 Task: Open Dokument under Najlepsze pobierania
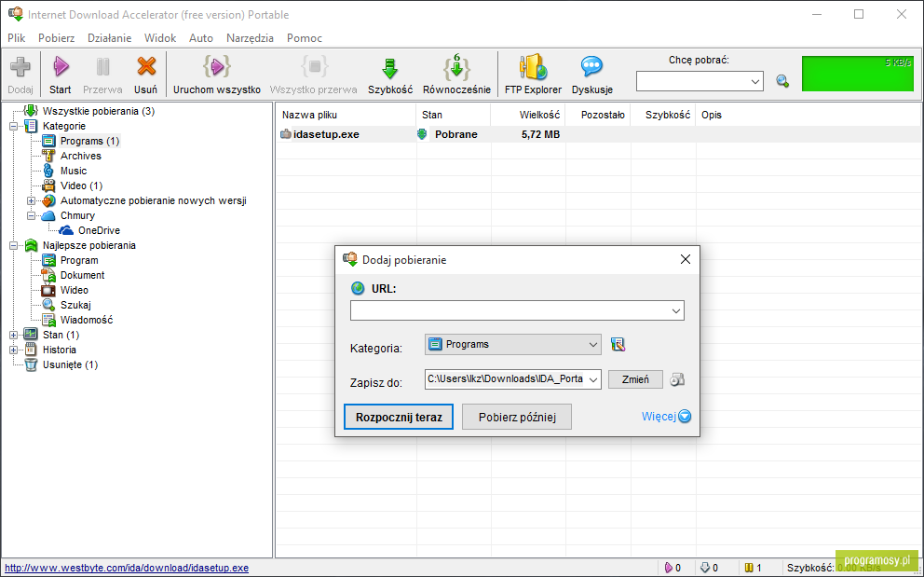(83, 275)
